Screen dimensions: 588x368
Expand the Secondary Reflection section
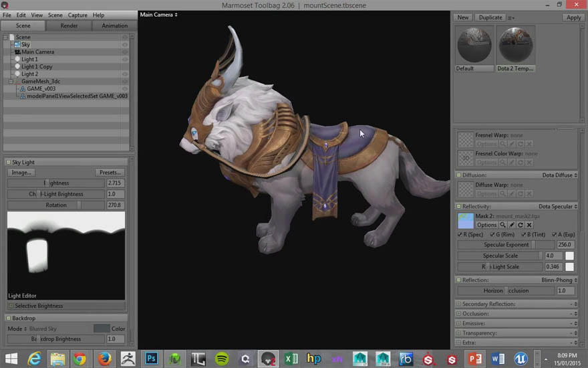458,304
